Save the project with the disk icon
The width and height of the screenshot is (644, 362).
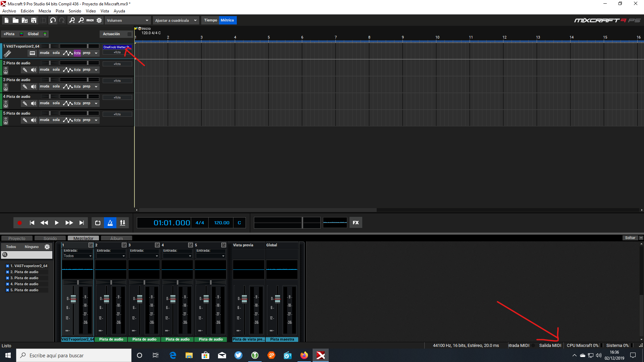[34, 20]
